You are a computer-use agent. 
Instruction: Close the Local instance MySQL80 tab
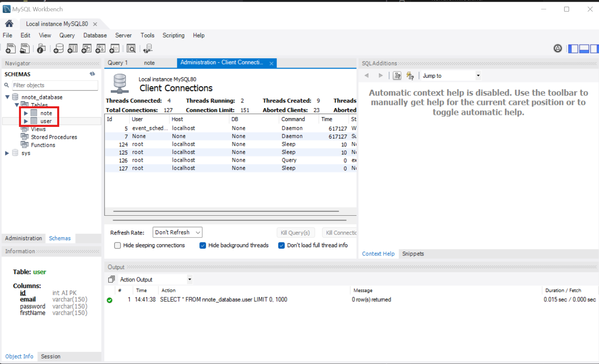pos(95,24)
